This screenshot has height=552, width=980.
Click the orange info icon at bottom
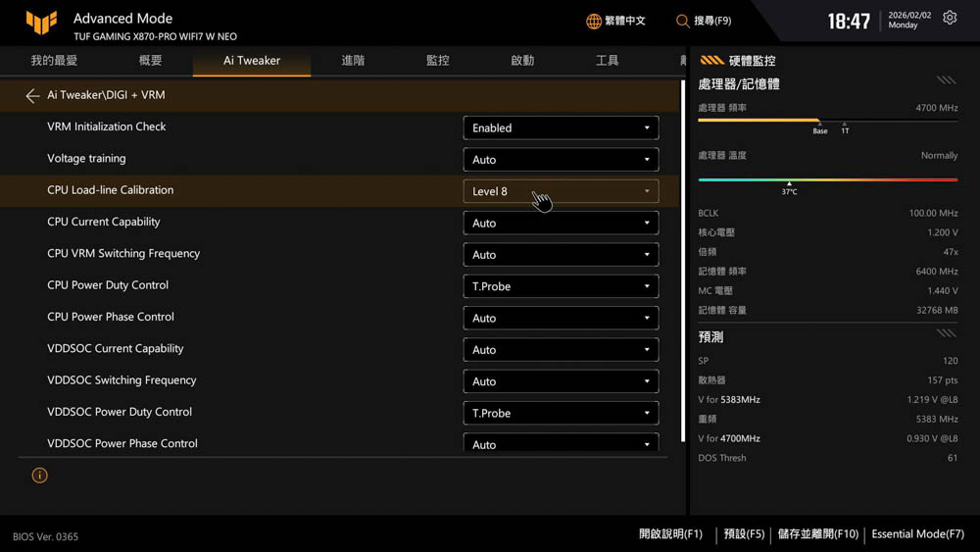39,476
